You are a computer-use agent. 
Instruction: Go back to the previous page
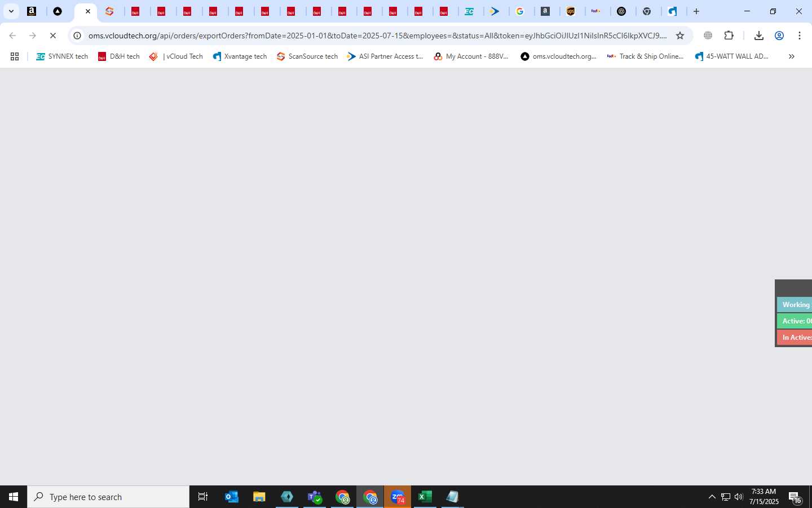[x=12, y=36]
